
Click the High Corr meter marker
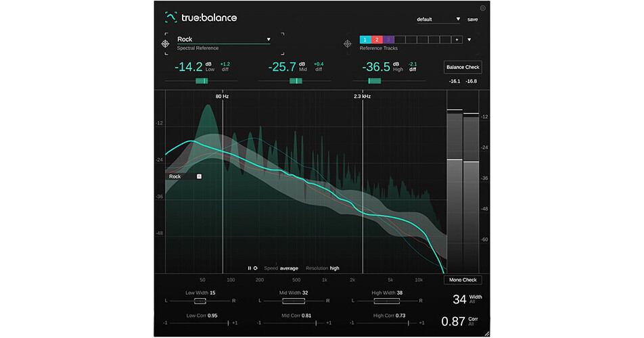tap(409, 323)
